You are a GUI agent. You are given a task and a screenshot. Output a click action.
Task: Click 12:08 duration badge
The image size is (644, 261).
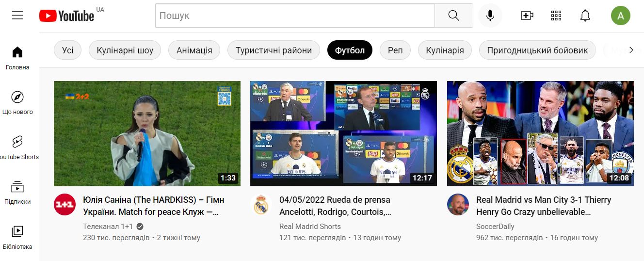pyautogui.click(x=619, y=178)
